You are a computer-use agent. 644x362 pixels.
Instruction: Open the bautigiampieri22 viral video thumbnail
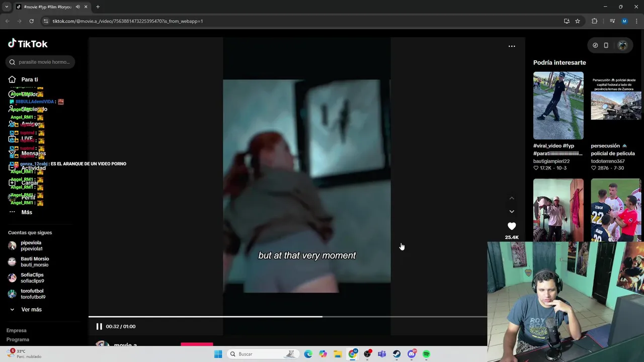[558, 106]
